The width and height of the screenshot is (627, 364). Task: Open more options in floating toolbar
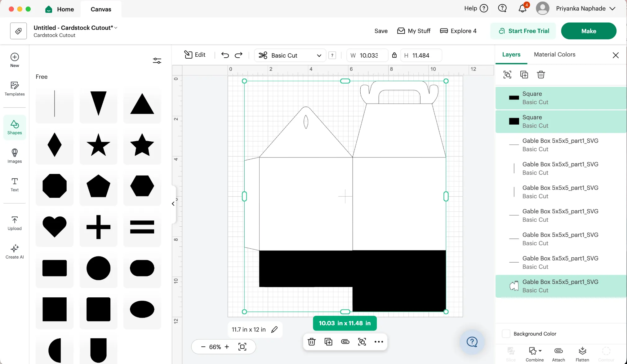[x=379, y=342]
